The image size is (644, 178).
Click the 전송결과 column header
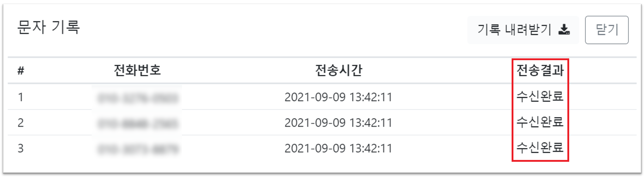pyautogui.click(x=540, y=70)
